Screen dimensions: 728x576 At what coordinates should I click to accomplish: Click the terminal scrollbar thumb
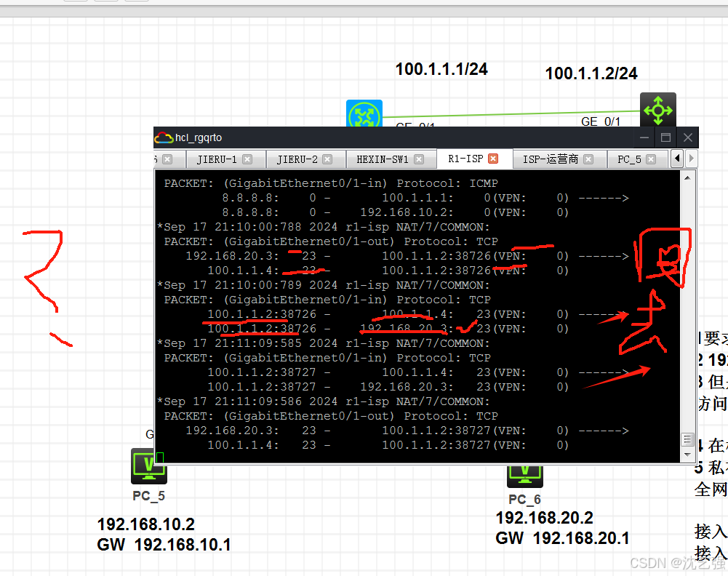click(x=687, y=439)
